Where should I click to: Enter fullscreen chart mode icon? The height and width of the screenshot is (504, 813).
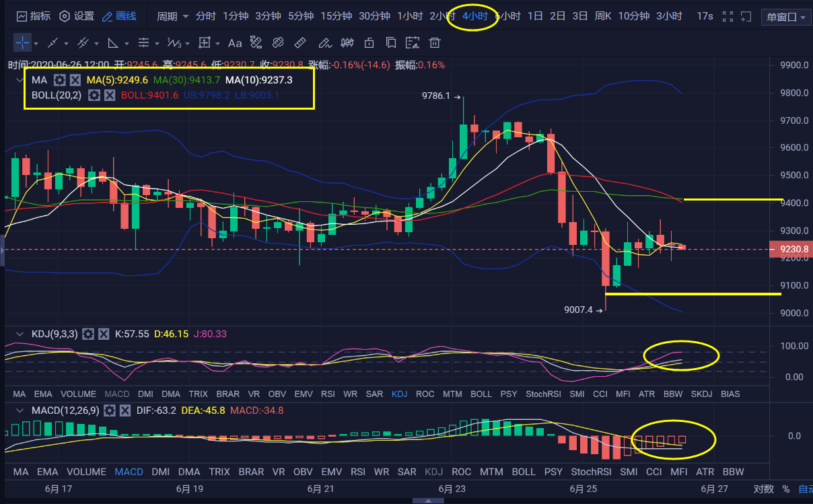[727, 16]
